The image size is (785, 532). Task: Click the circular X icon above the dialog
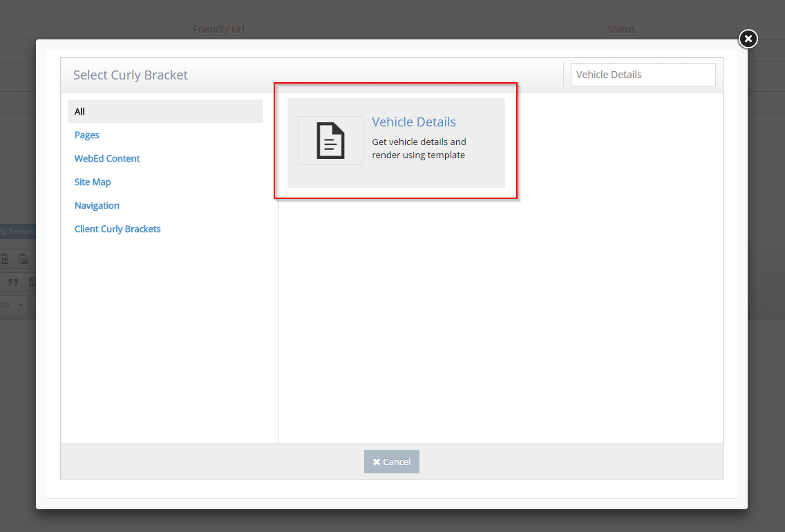click(x=748, y=39)
